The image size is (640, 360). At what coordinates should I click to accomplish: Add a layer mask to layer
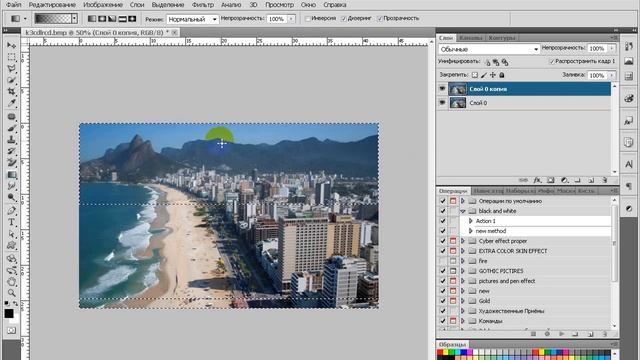coord(551,180)
